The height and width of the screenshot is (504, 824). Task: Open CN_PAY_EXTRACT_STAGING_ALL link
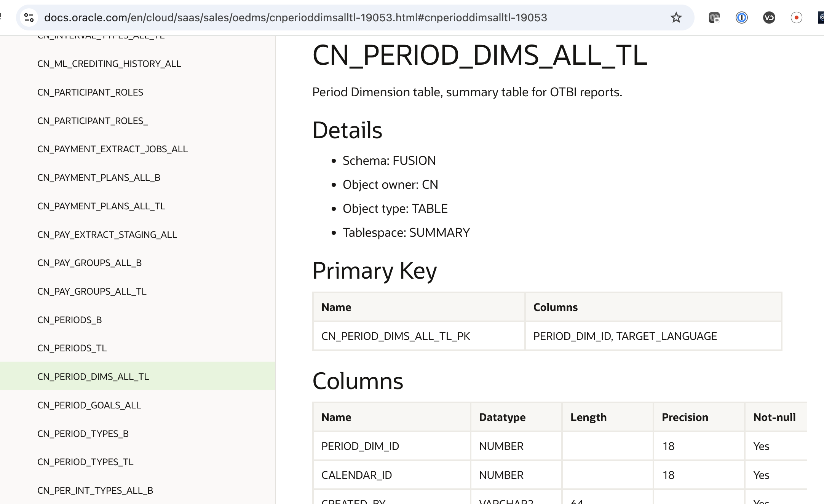tap(107, 234)
